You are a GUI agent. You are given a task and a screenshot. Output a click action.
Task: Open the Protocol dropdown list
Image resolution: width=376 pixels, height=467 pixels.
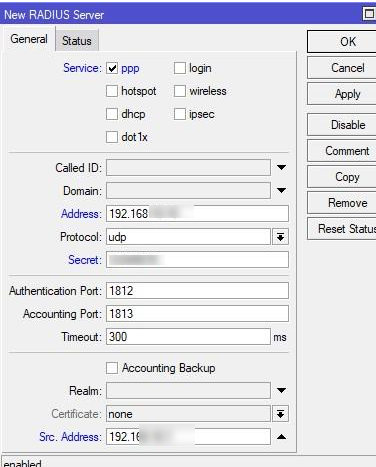coord(280,237)
